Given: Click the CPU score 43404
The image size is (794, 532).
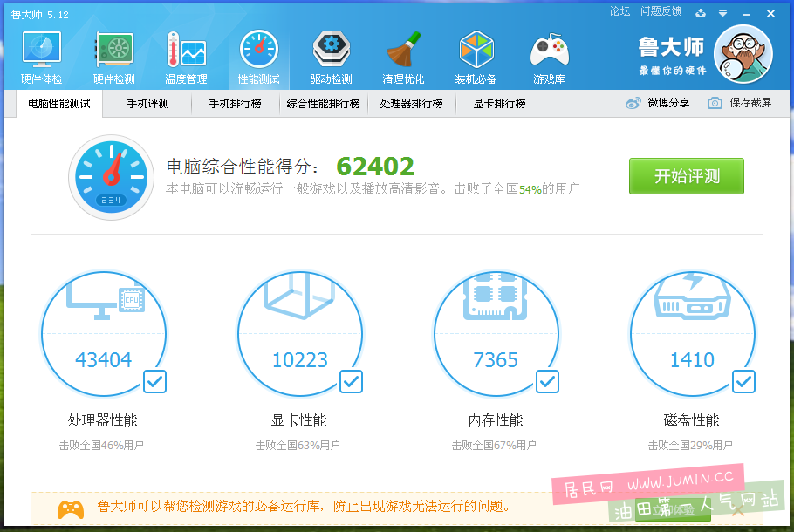Looking at the screenshot, I should (x=104, y=360).
